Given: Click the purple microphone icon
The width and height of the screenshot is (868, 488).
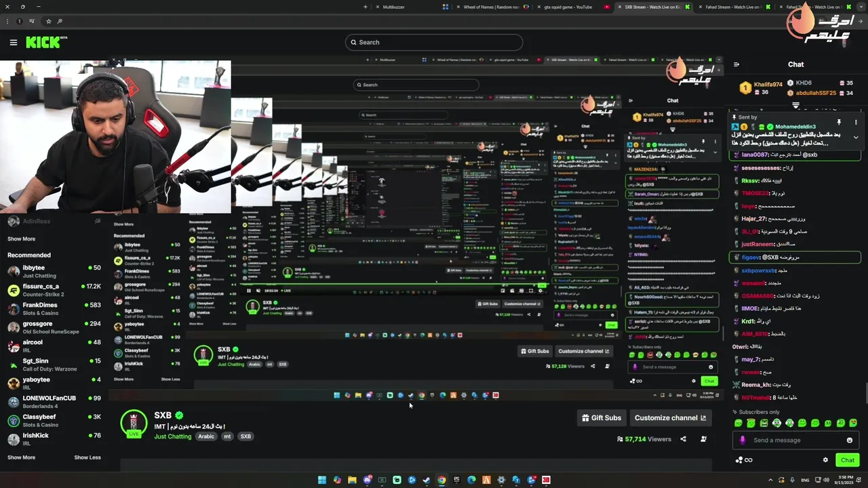Looking at the screenshot, I should (743, 440).
